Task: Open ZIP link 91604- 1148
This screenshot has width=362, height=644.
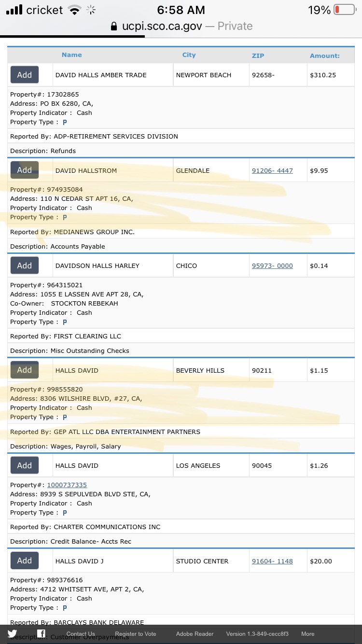Action: point(272,561)
